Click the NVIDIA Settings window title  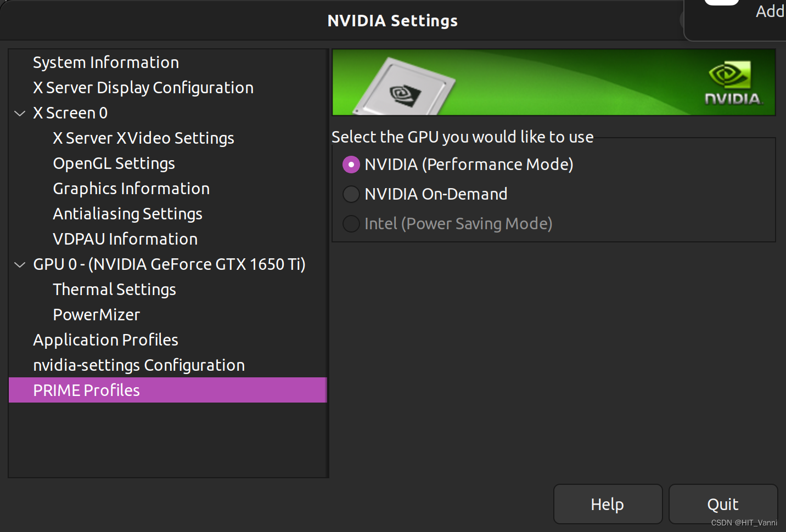click(392, 21)
